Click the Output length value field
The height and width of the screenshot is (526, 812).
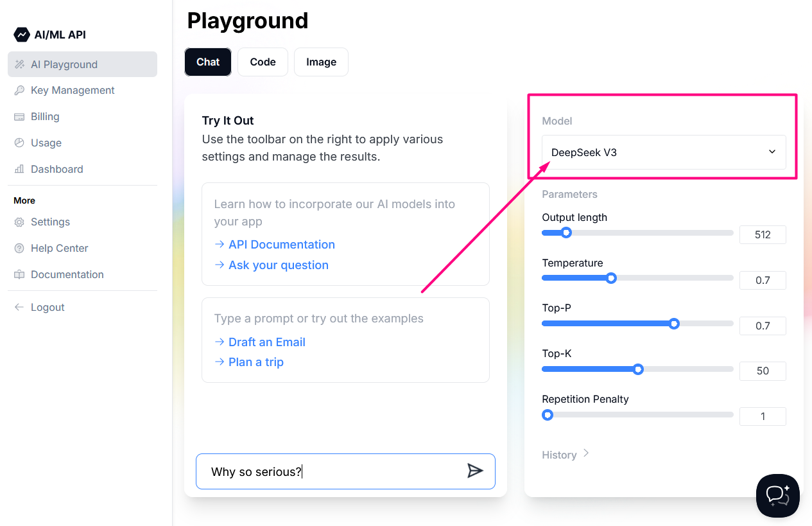(x=763, y=235)
